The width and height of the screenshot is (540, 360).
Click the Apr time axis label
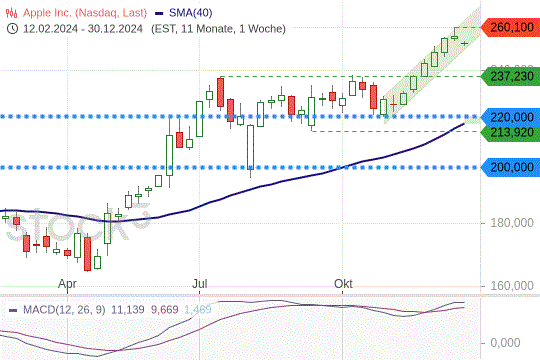pos(67,284)
